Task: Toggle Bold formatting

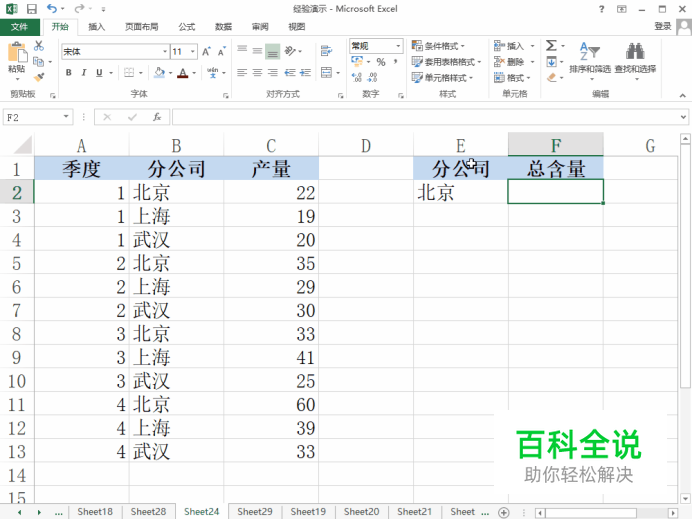Action: pos(68,72)
